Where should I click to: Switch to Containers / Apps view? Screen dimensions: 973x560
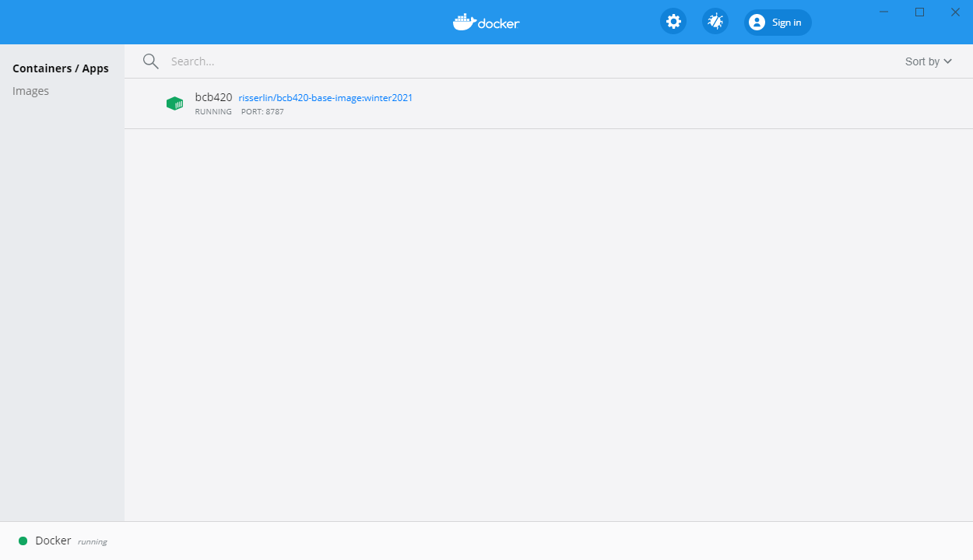[61, 68]
